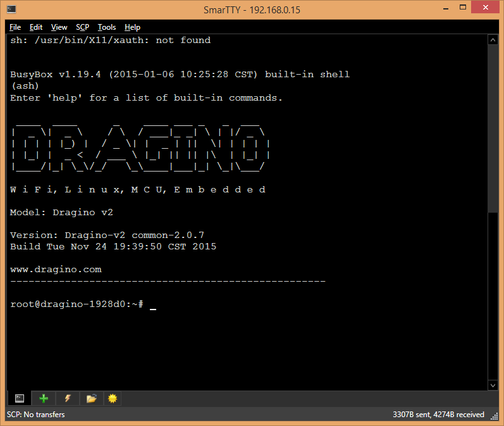Image resolution: width=504 pixels, height=426 pixels.
Task: Click the window resize grip corner
Action: [x=495, y=417]
